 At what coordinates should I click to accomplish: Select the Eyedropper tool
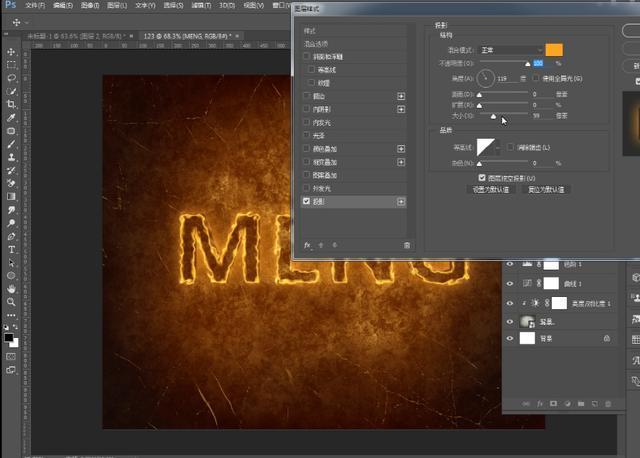pos(11,118)
